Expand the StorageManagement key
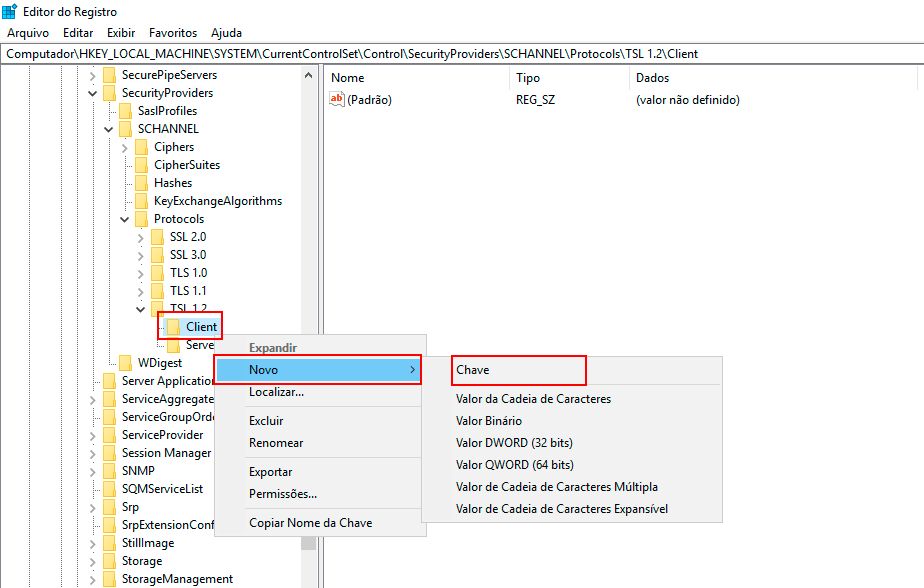 pos(93,580)
